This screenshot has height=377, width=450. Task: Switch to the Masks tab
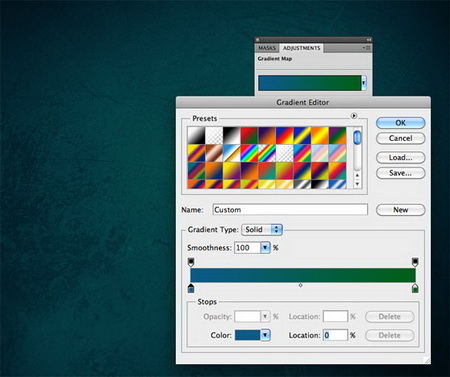[267, 48]
